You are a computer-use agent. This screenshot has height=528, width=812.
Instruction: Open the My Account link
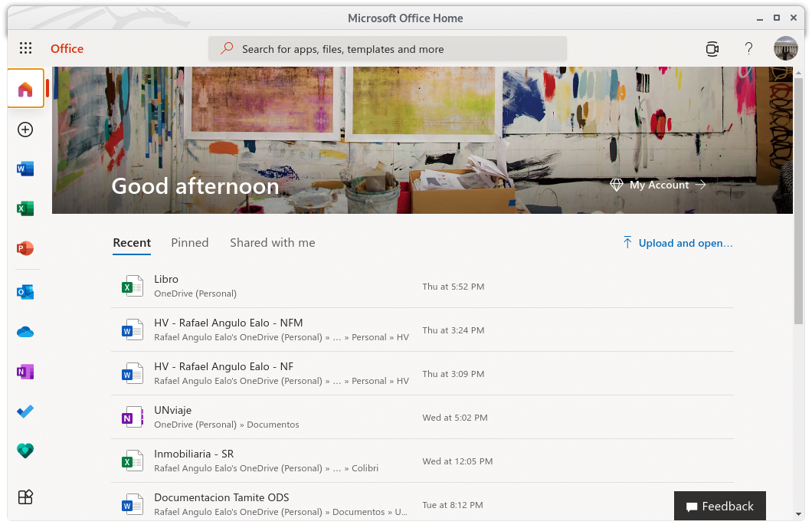coord(659,185)
